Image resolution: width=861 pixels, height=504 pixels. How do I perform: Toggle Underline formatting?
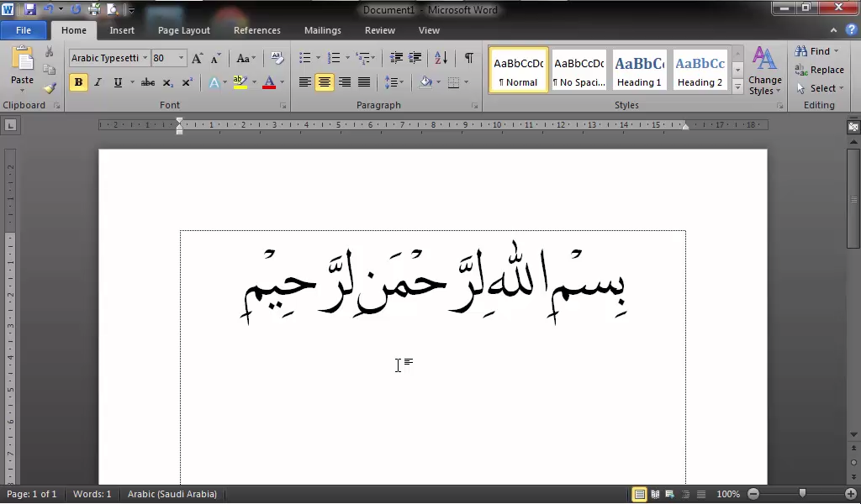click(x=118, y=82)
